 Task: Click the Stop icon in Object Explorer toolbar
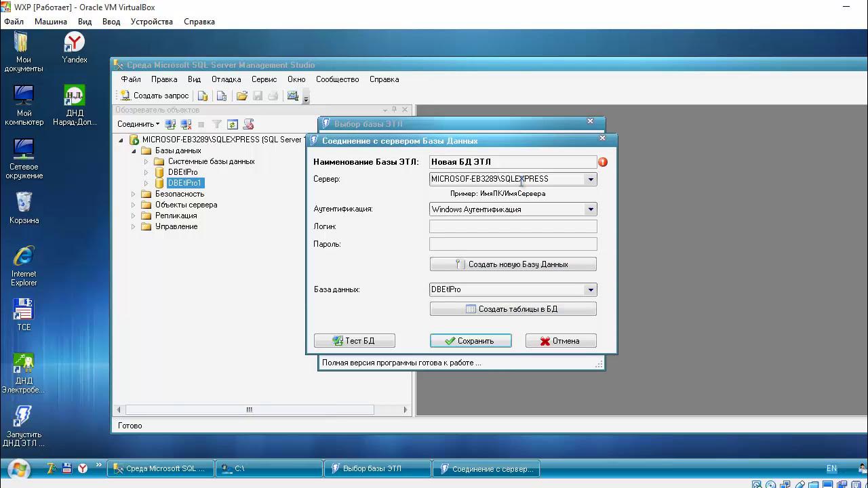tap(201, 125)
